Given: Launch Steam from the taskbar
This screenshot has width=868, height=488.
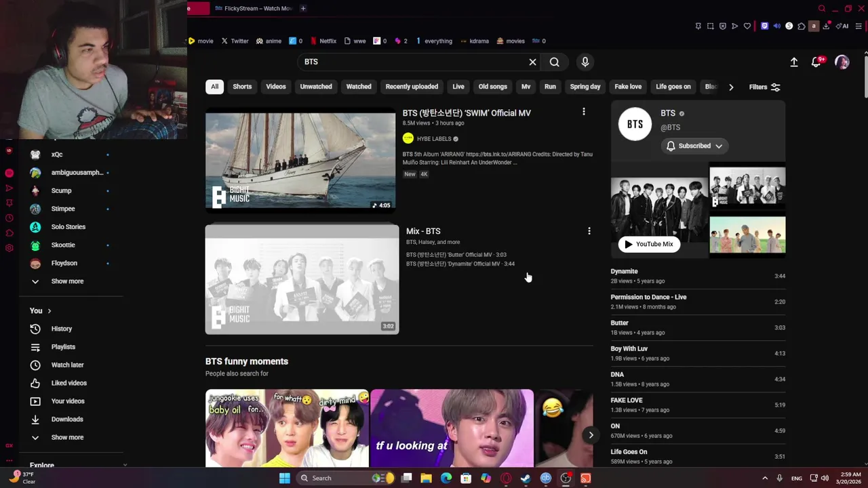Looking at the screenshot, I should 526,478.
